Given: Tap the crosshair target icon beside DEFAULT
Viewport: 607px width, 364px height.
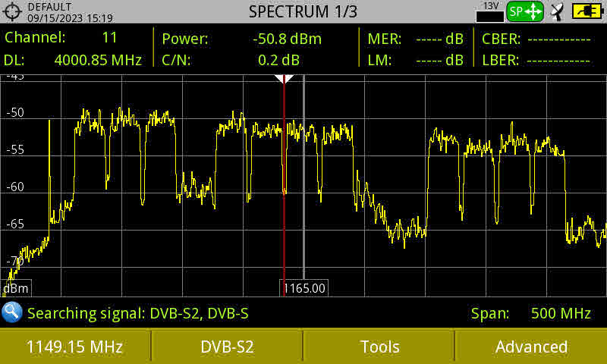Looking at the screenshot, I should click(x=12, y=11).
